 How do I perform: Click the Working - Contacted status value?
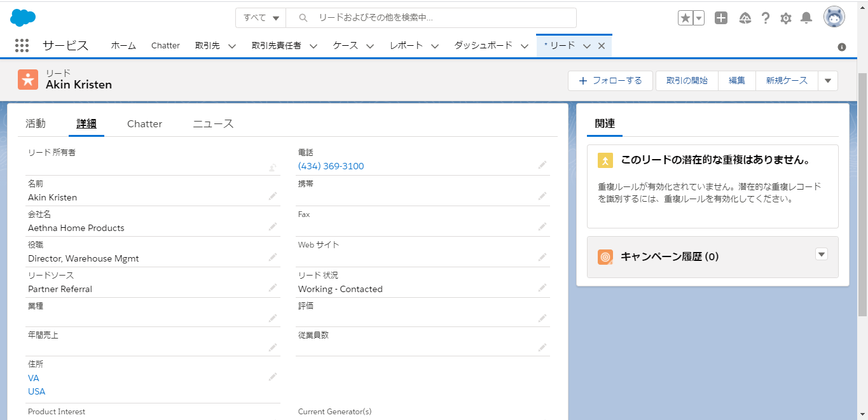[x=340, y=289]
